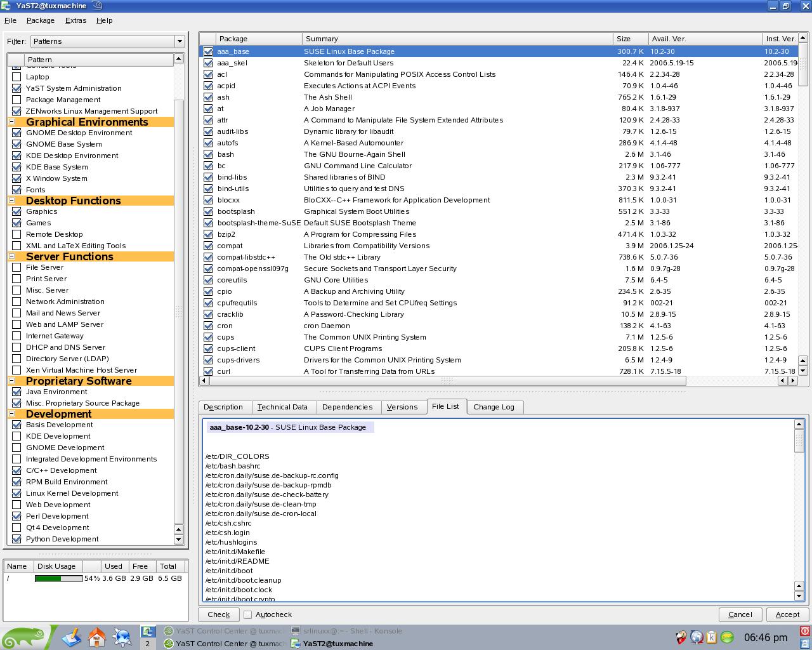The image size is (812, 650).
Task: Check the File Server pattern
Action: [16, 267]
